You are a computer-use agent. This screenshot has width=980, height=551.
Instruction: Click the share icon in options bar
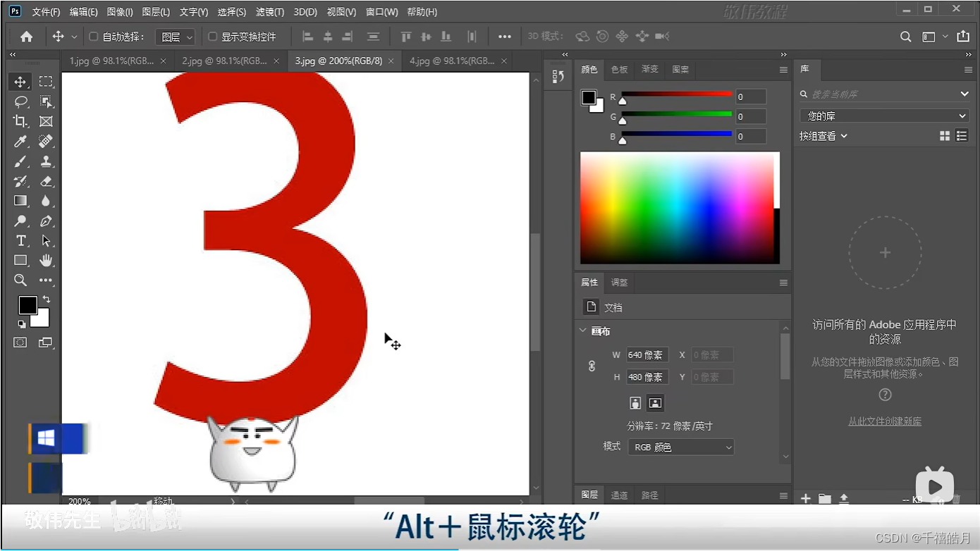pos(963,37)
